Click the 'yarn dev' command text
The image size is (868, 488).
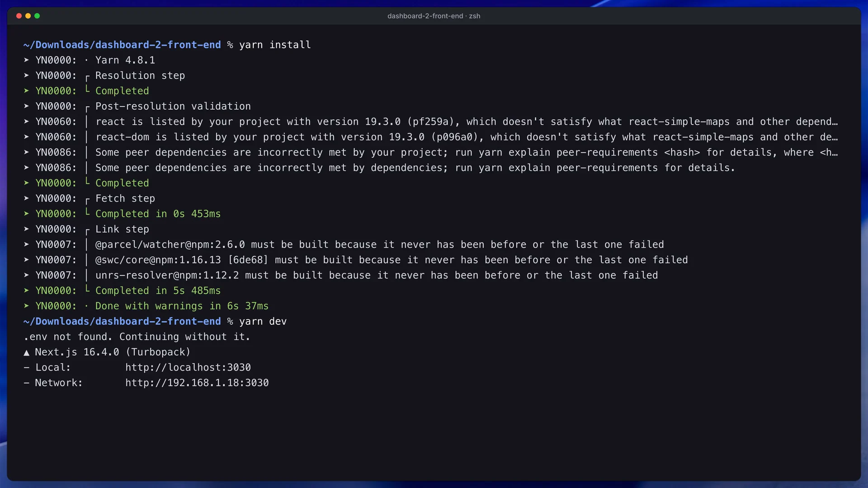263,321
